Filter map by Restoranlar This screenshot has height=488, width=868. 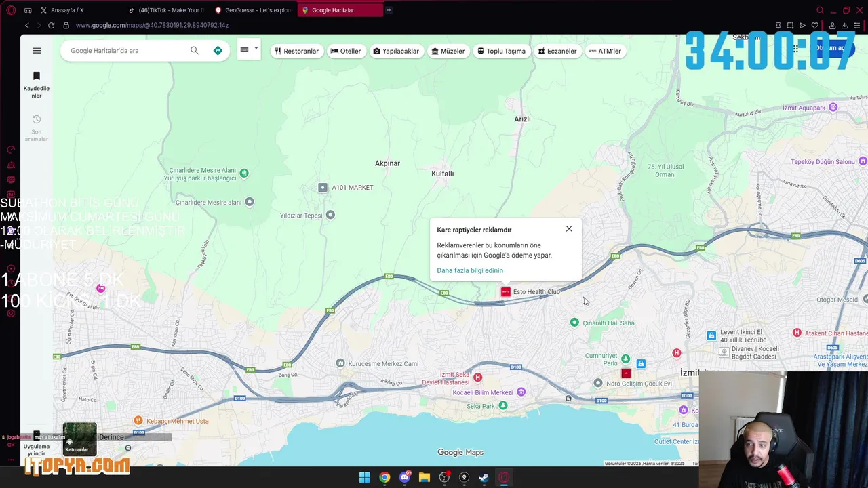click(x=296, y=51)
